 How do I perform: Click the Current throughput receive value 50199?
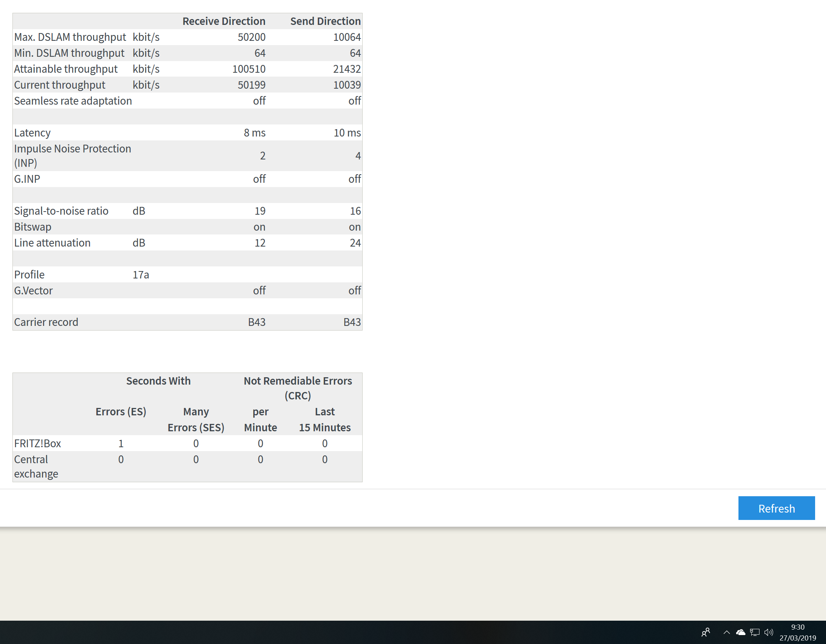point(251,85)
